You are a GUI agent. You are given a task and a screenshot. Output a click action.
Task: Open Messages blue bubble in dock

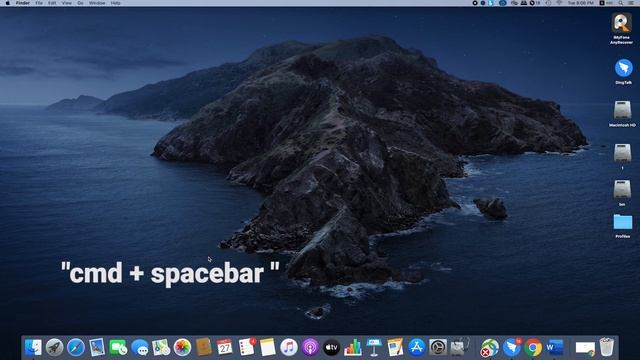140,348
